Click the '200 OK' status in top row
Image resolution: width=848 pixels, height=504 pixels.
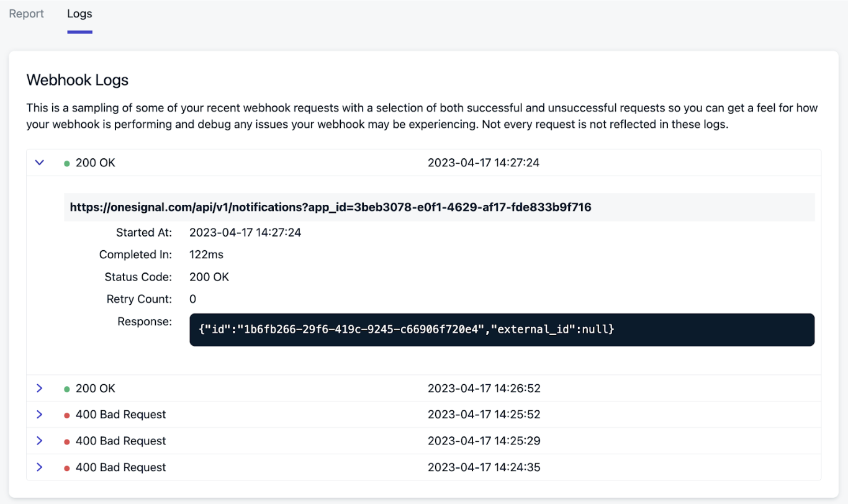click(x=96, y=163)
